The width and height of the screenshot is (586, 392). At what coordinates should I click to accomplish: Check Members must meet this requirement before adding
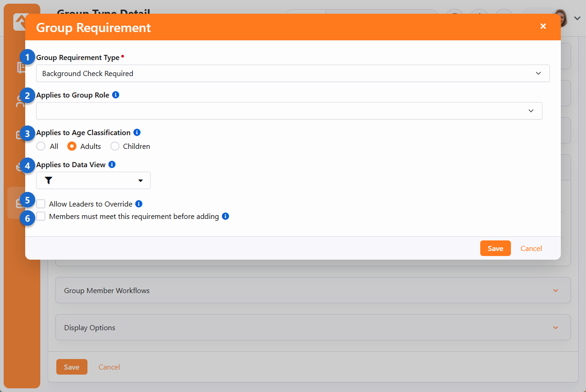point(41,216)
